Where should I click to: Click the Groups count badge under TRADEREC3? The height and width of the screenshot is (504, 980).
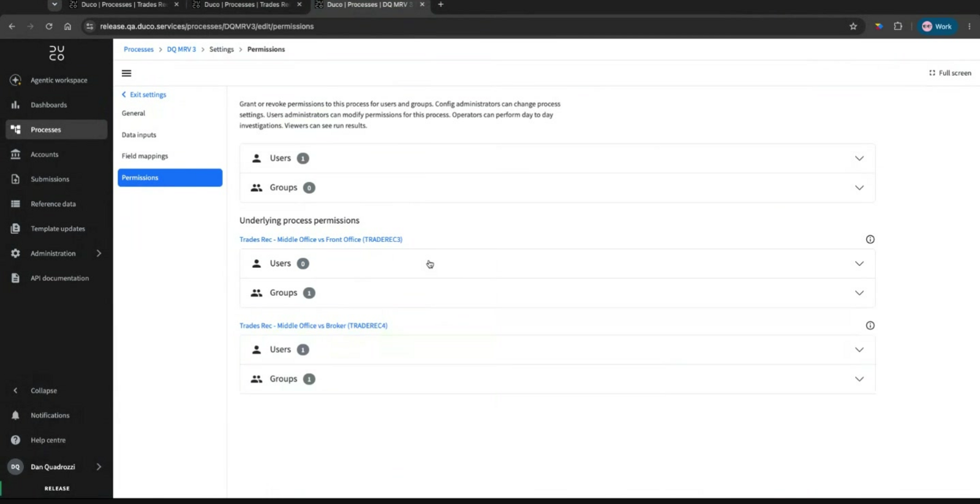click(309, 293)
